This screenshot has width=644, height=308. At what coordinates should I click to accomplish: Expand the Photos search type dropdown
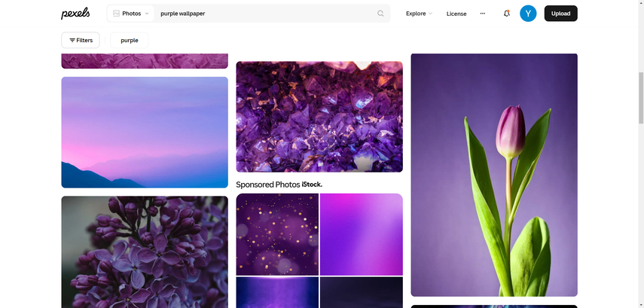[131, 14]
